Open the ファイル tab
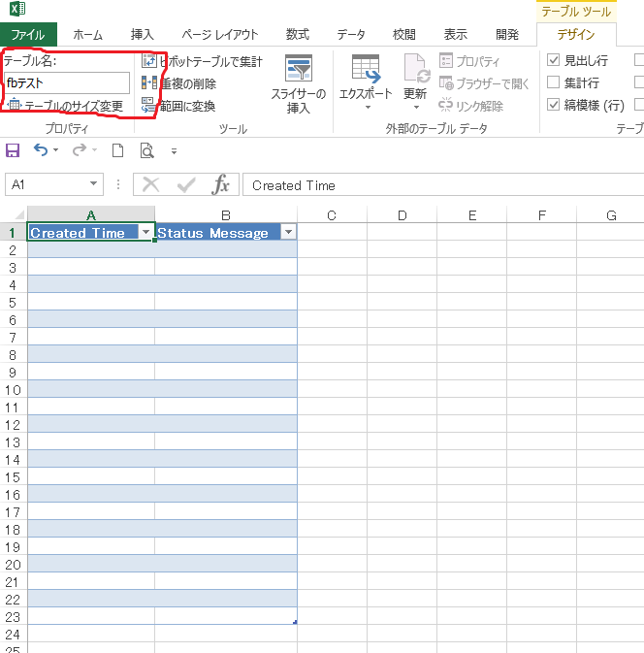Image resolution: width=644 pixels, height=653 pixels. tap(28, 35)
